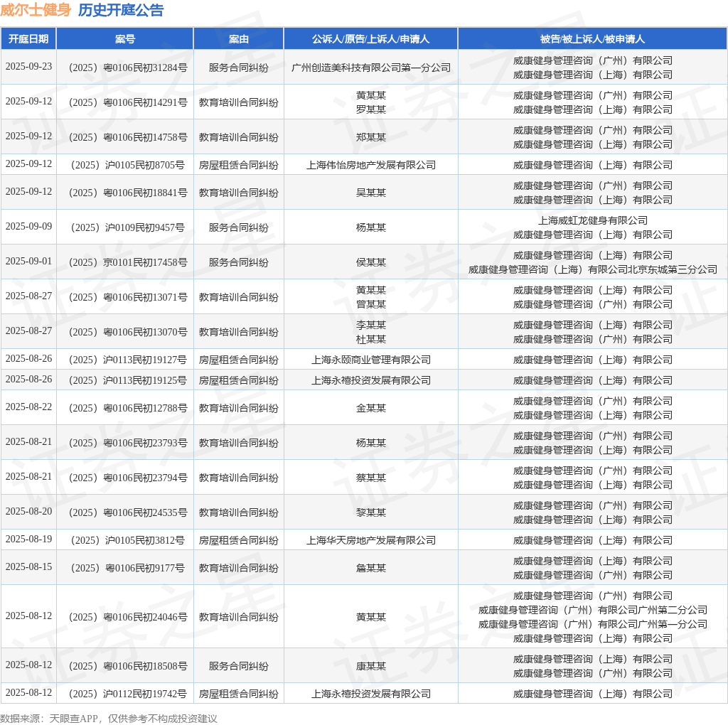Select case number (2025)粤0106民初18508号
The image size is (728, 725).
coord(128,666)
